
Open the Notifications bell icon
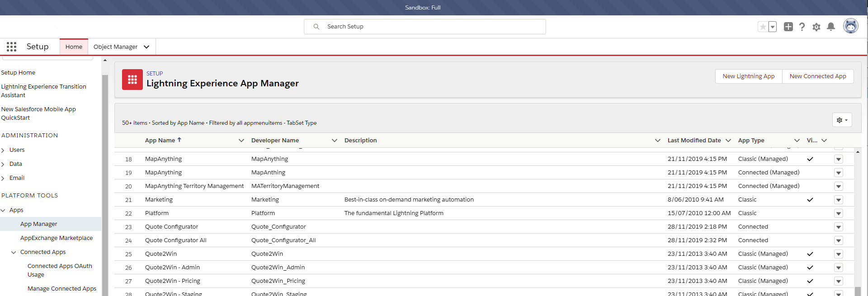(x=830, y=27)
